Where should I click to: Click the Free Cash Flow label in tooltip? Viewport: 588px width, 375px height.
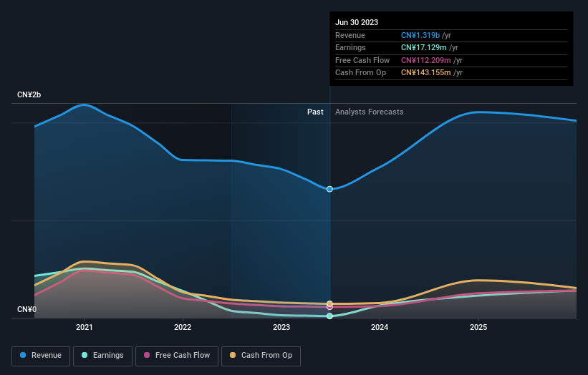click(362, 60)
